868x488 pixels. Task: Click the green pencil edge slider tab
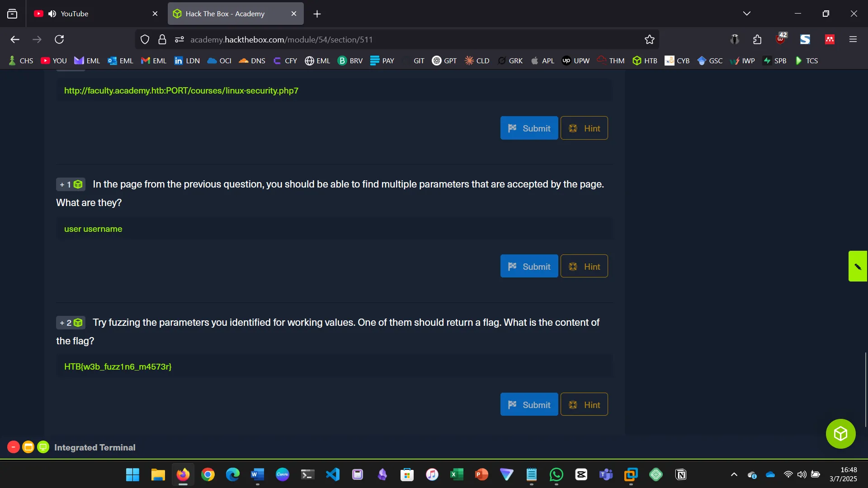[x=859, y=266]
